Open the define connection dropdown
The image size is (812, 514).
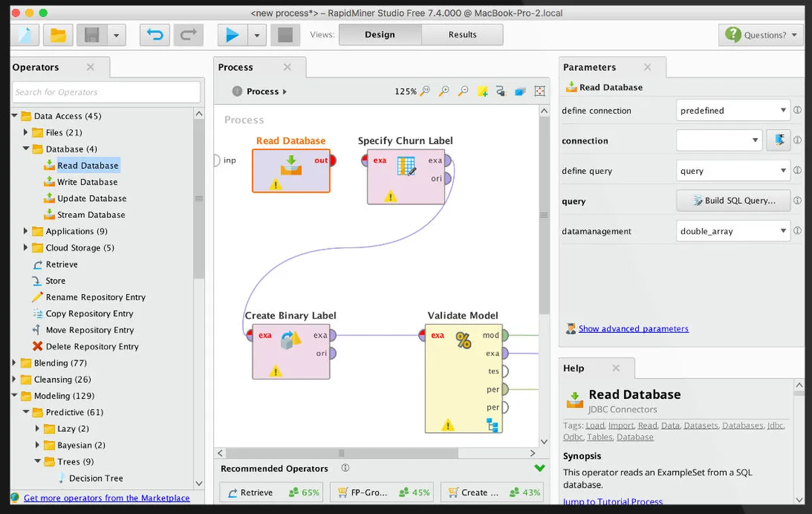pos(733,110)
